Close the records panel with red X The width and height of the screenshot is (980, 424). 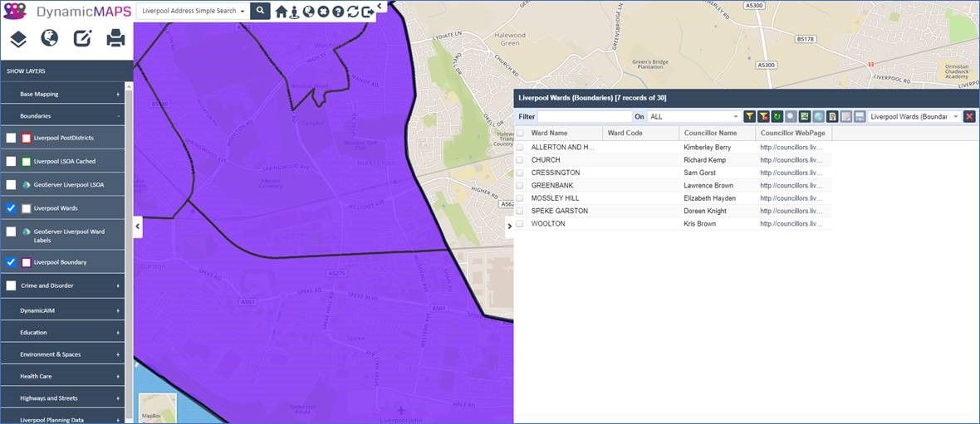969,117
